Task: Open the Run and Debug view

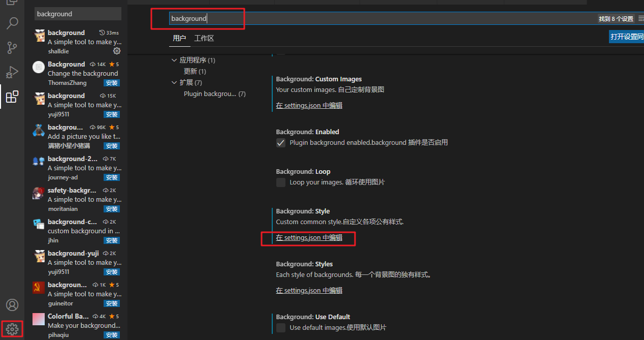Action: pos(12,72)
